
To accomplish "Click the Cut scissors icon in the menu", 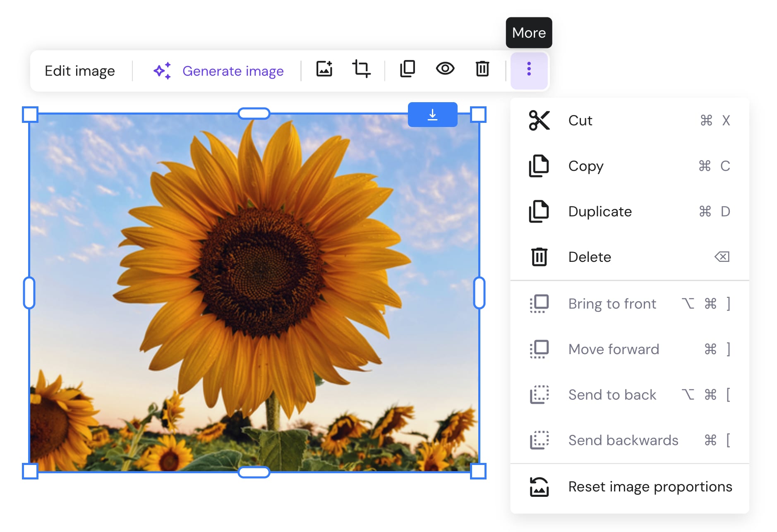I will pyautogui.click(x=539, y=120).
